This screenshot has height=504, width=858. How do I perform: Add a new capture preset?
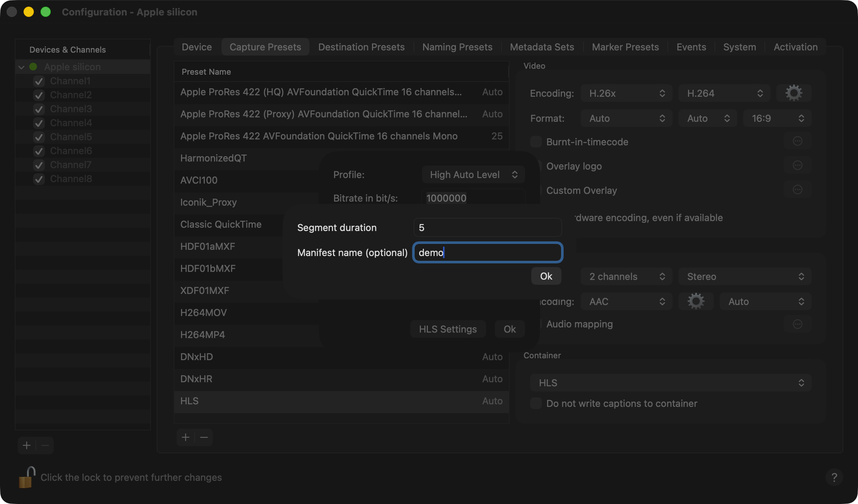(x=185, y=437)
